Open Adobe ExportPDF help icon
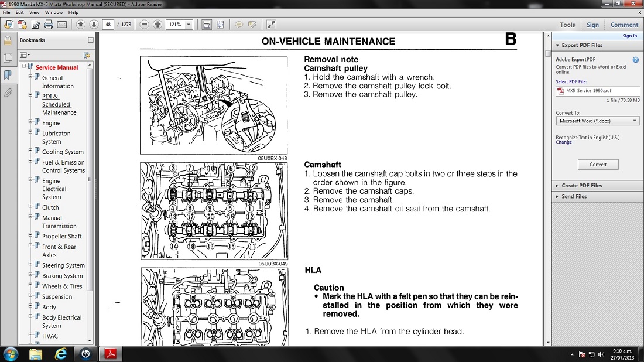 [x=636, y=60]
